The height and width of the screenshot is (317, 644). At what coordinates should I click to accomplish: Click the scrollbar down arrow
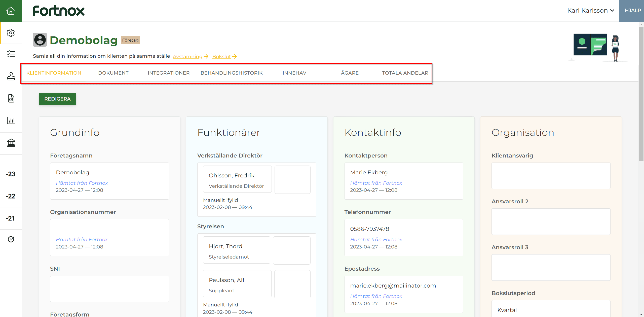pos(641,314)
